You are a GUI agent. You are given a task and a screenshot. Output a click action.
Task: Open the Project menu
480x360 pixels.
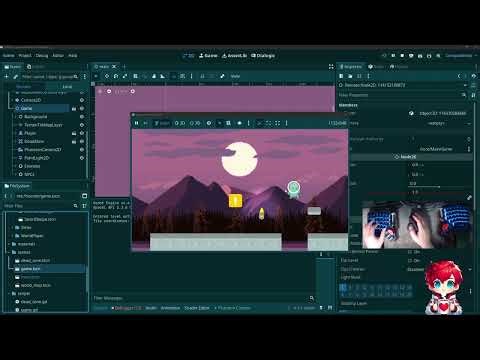[25, 56]
